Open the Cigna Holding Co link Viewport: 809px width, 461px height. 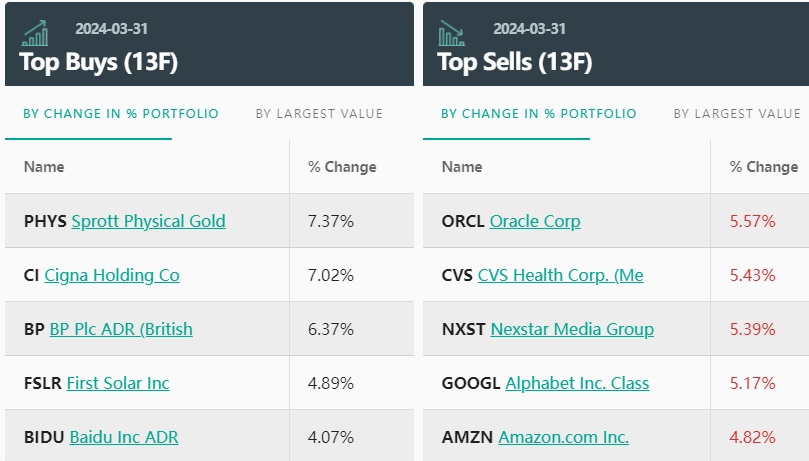click(x=112, y=275)
